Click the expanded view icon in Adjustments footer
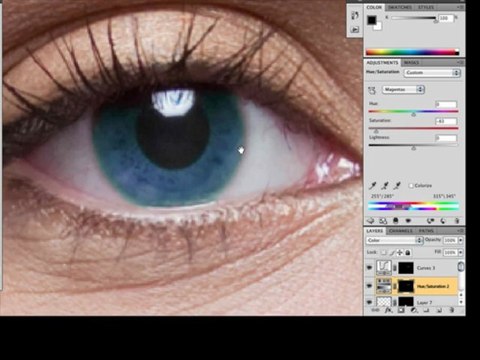Screen dimensions: 480x360 click(383, 221)
